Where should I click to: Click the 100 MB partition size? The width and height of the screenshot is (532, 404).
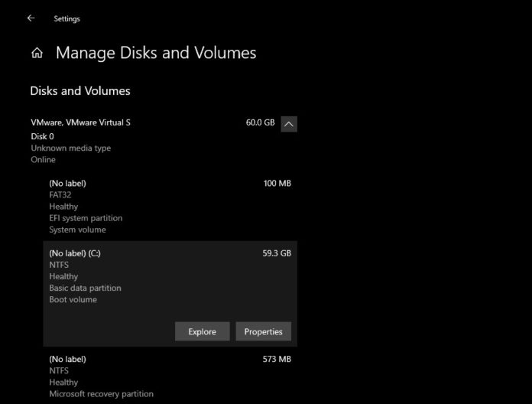point(277,184)
